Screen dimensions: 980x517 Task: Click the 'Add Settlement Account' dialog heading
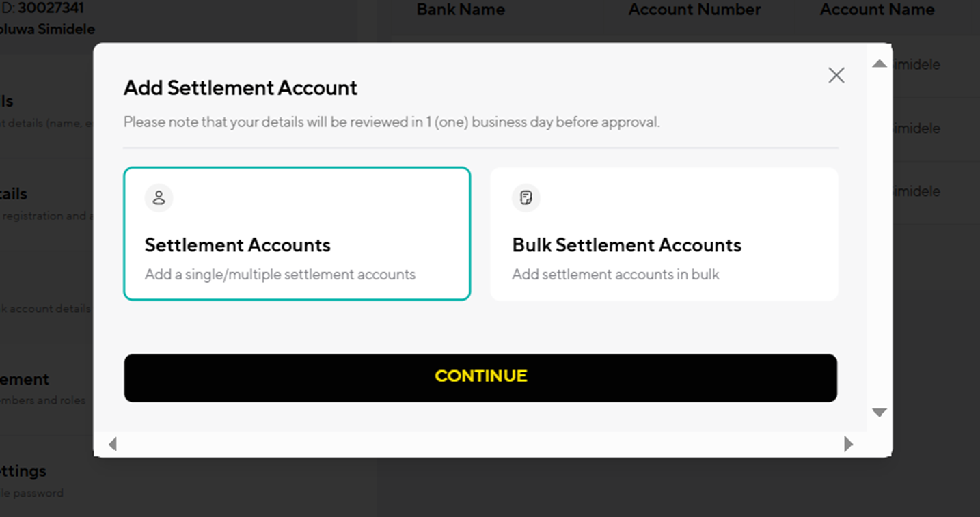(241, 88)
